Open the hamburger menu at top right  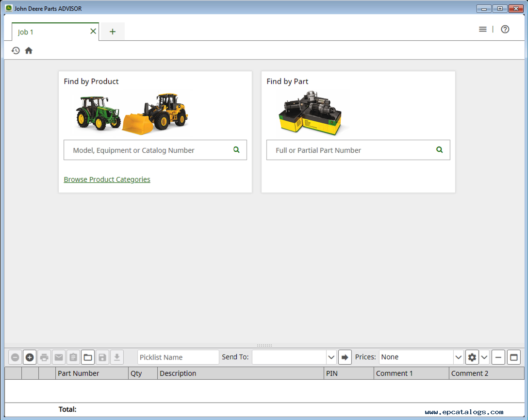point(482,30)
